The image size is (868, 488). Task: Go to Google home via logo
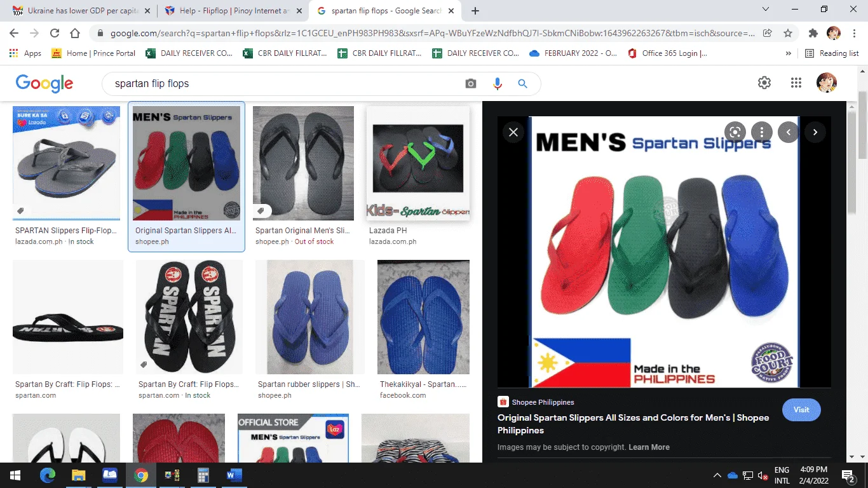point(44,83)
